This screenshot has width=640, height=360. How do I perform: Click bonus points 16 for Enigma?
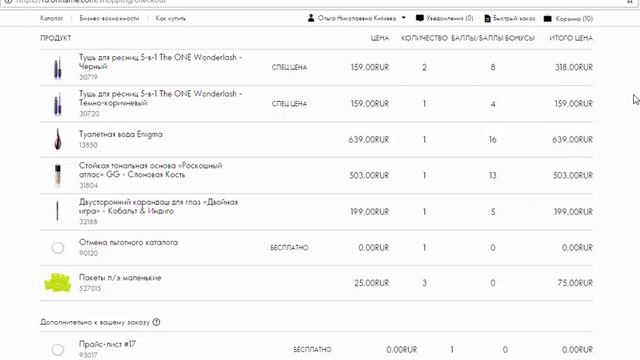point(493,140)
